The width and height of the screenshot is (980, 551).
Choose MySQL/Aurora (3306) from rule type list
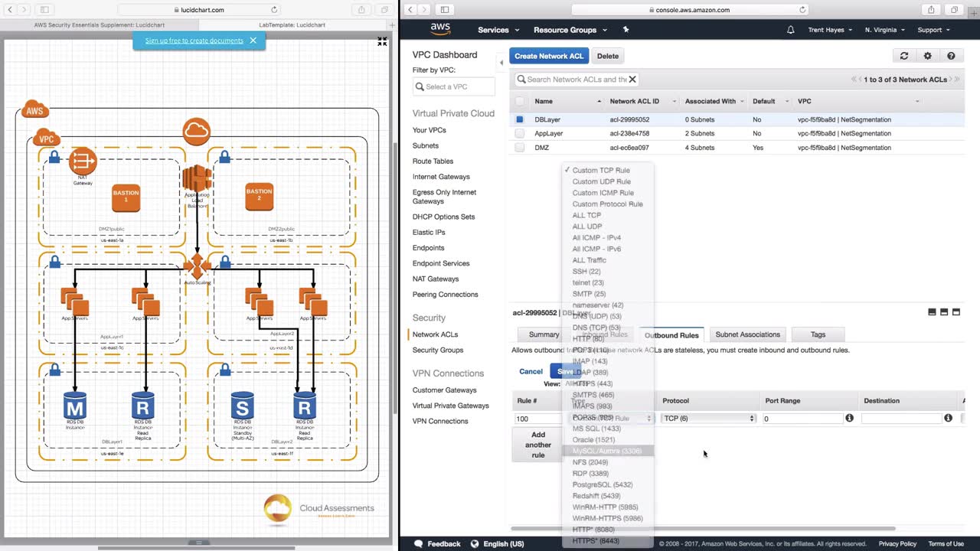tap(606, 451)
